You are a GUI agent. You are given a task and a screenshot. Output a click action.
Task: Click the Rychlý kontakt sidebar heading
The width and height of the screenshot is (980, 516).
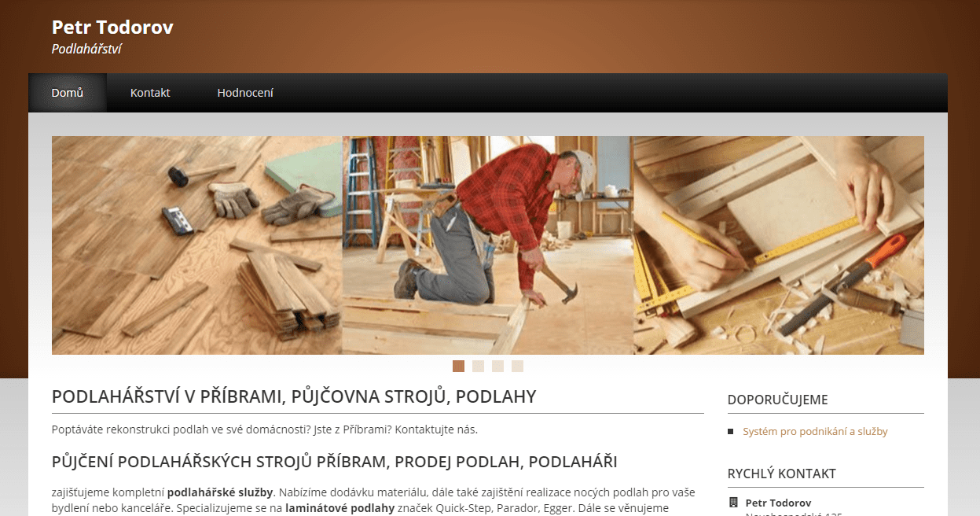(x=782, y=474)
